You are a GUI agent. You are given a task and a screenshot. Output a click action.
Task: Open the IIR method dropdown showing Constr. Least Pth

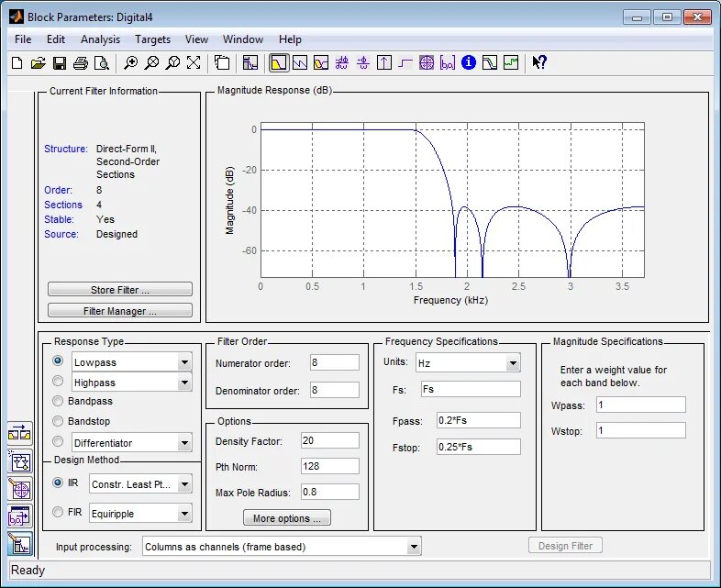coord(184,484)
